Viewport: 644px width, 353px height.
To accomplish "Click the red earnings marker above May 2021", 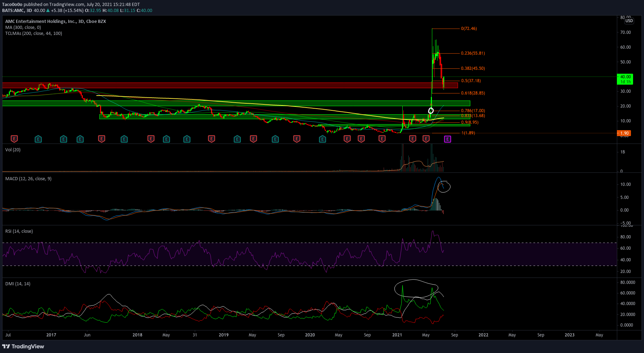I will coord(426,139).
